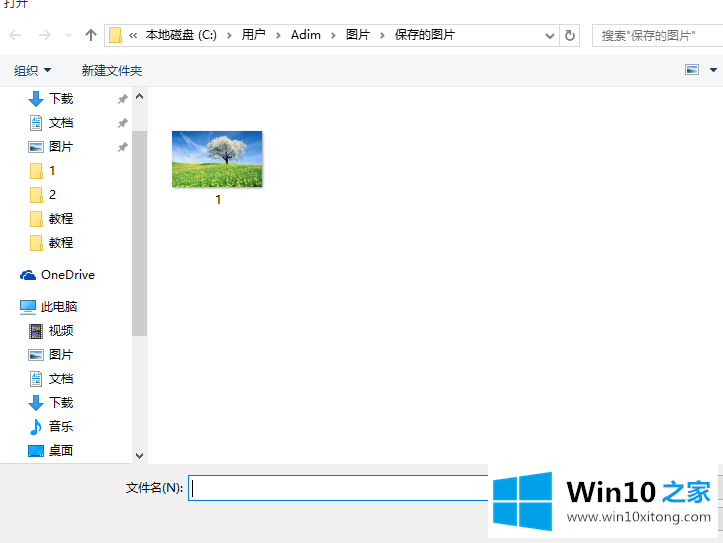Click 新建文件夹 button
Screen dimensions: 723x543
click(112, 71)
